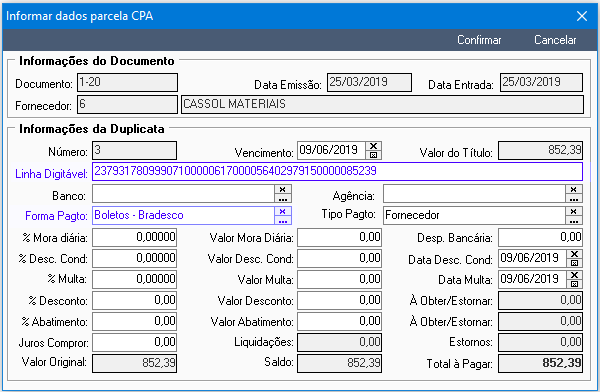Click the Valor Desc. Cond field
600x392 pixels.
339,258
